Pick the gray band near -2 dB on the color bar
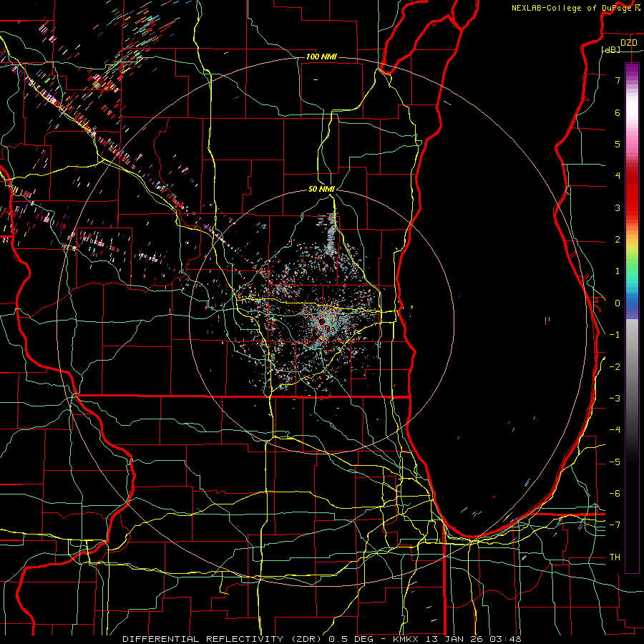644x644 pixels. click(x=632, y=367)
